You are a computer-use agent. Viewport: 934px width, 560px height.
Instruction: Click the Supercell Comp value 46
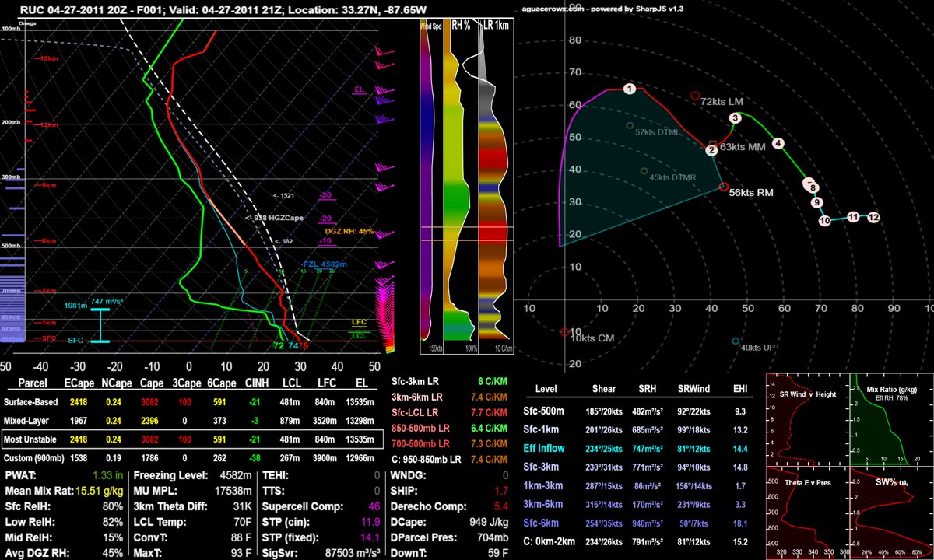374,505
